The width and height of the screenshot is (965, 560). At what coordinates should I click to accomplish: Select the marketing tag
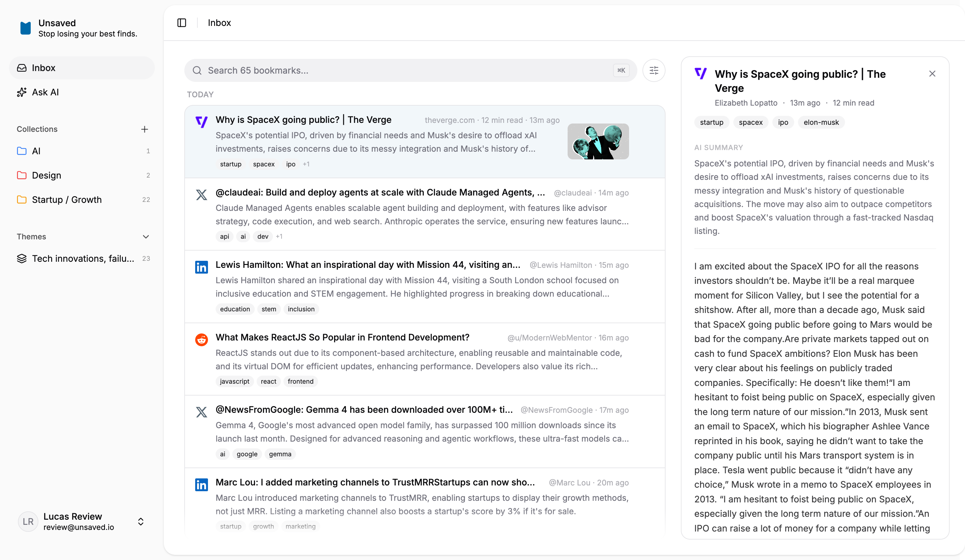(x=301, y=526)
